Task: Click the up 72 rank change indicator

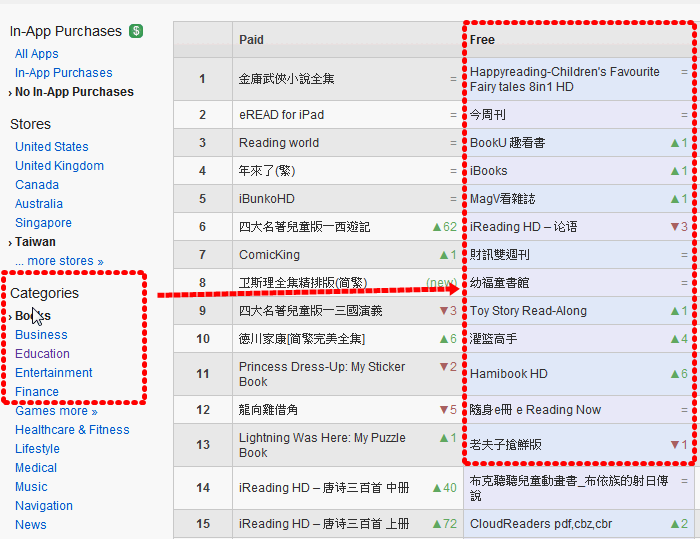Action: coord(445,524)
